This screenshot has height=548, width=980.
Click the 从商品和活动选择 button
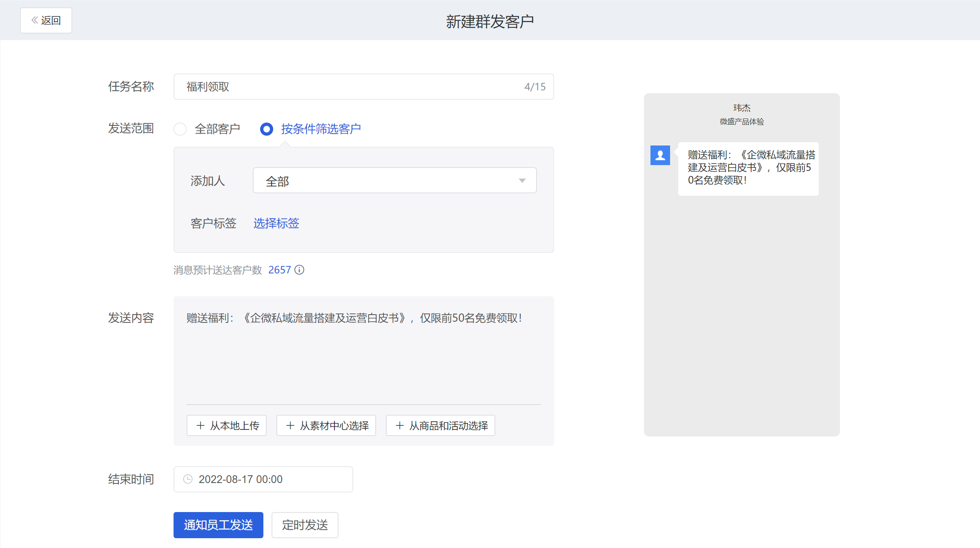(x=441, y=425)
